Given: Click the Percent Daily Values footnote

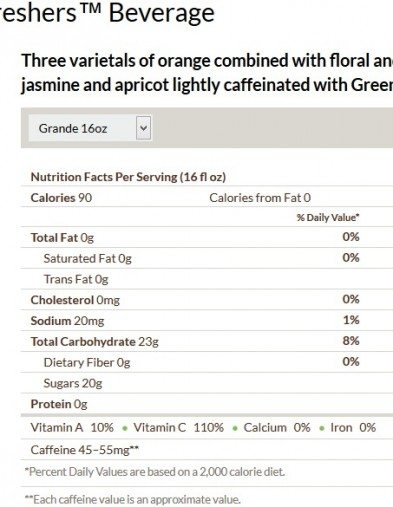Looking at the screenshot, I should click(155, 472).
